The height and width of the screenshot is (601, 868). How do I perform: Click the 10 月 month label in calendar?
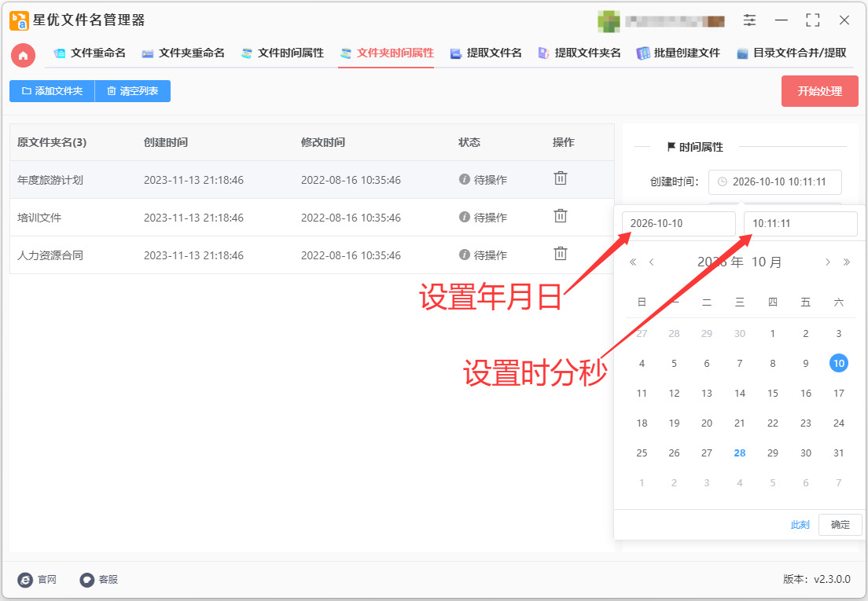coord(767,262)
